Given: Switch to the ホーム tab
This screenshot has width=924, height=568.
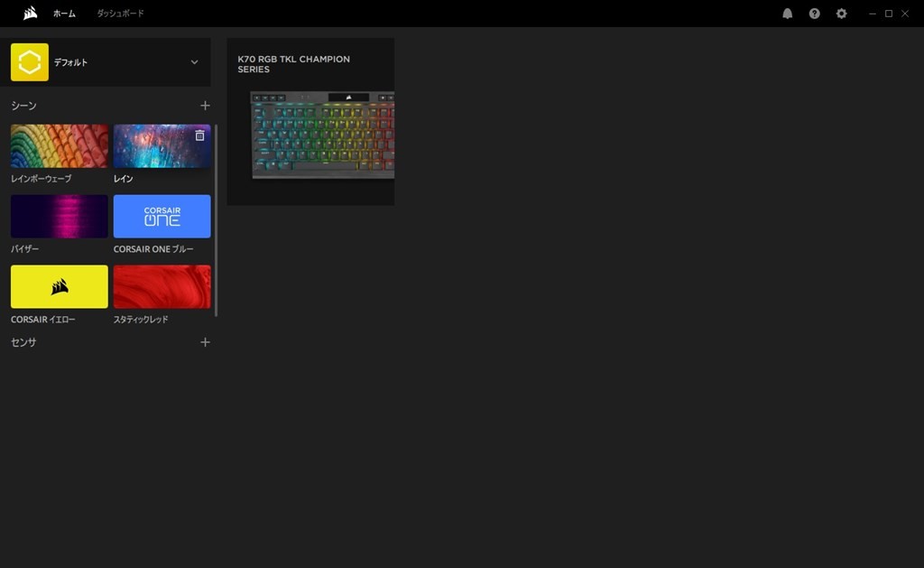Looking at the screenshot, I should point(64,14).
